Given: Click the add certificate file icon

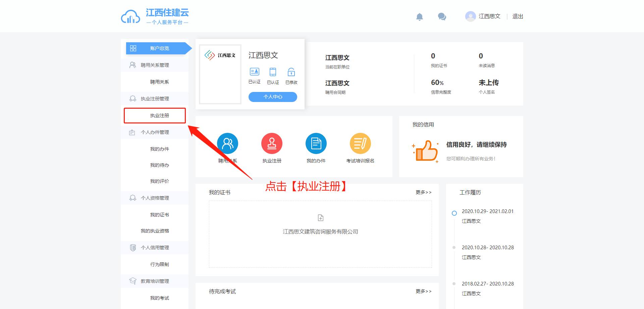Looking at the screenshot, I should click(320, 218).
